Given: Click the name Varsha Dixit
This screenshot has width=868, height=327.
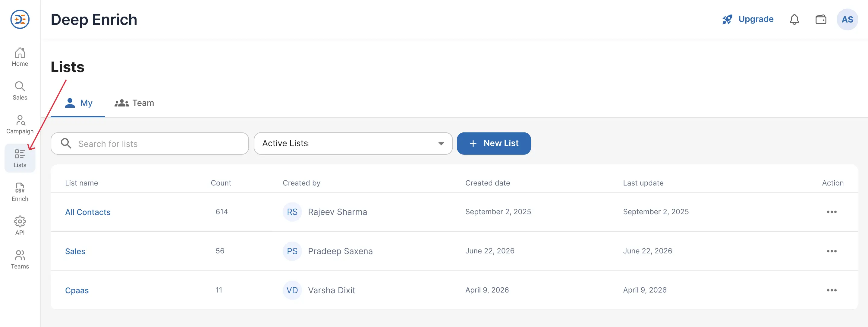Looking at the screenshot, I should tap(332, 290).
